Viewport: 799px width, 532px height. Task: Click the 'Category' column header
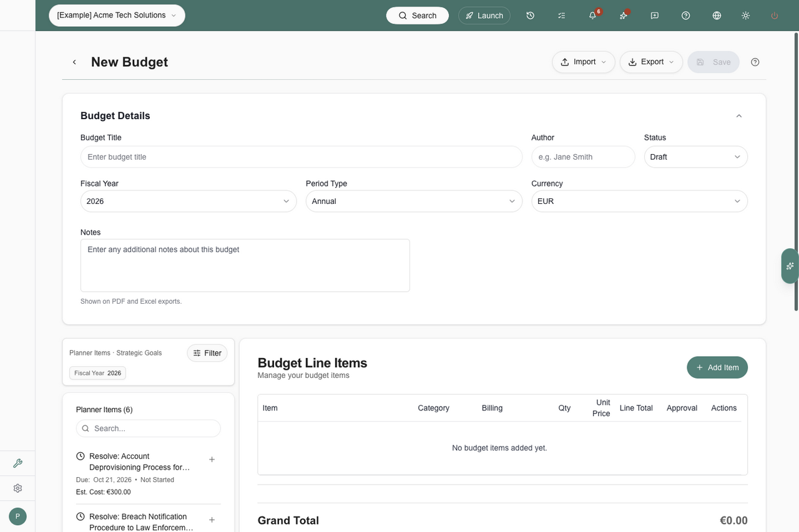point(433,408)
